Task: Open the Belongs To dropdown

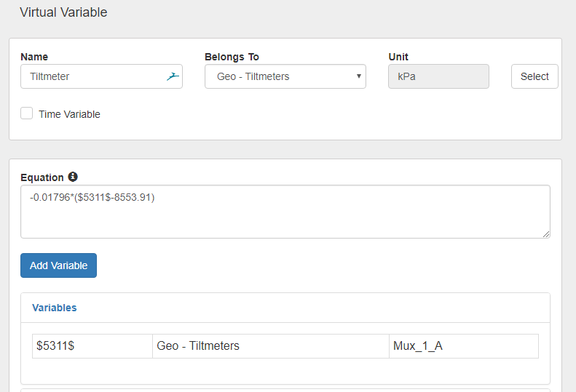Action: [x=285, y=76]
